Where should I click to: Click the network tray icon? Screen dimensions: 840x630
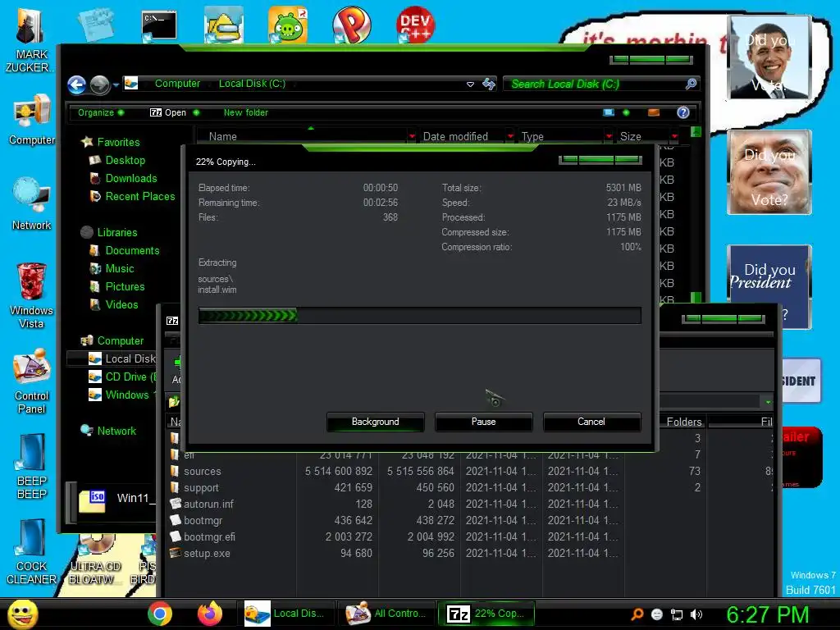(677, 614)
